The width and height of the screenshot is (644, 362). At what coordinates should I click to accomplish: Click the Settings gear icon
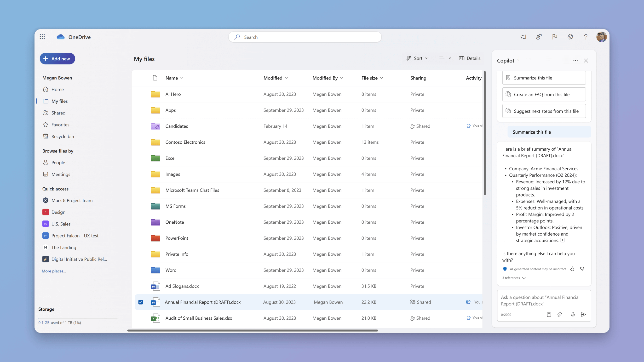coord(570,37)
